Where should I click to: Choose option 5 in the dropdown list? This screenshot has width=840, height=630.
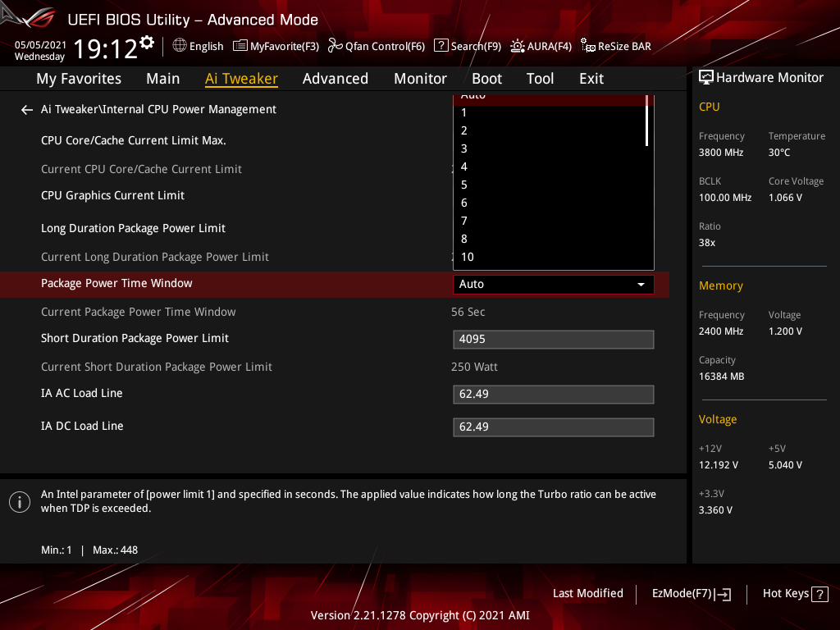pos(550,185)
